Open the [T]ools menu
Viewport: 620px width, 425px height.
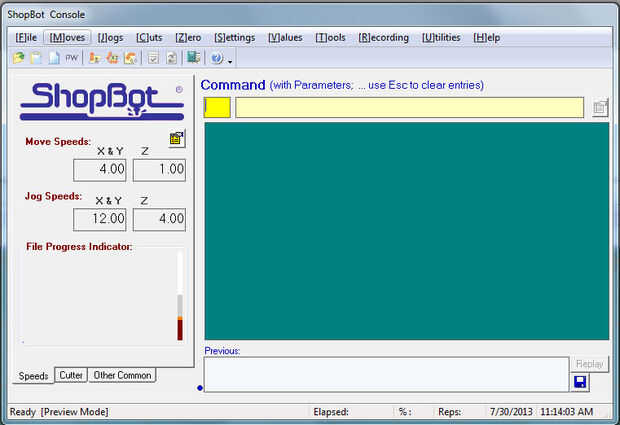tap(330, 38)
